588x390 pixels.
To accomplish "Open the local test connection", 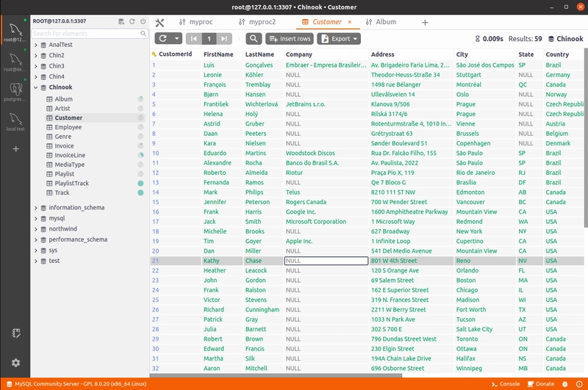I will 15,120.
